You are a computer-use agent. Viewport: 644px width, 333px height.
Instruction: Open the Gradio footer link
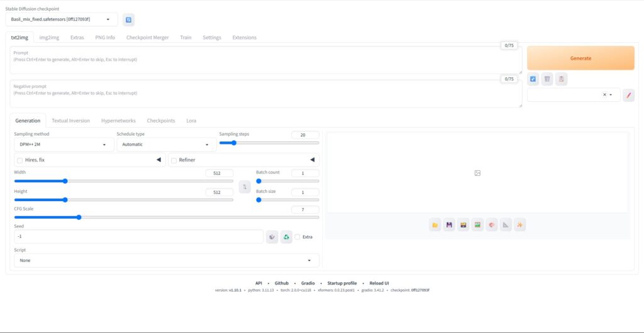(x=308, y=283)
